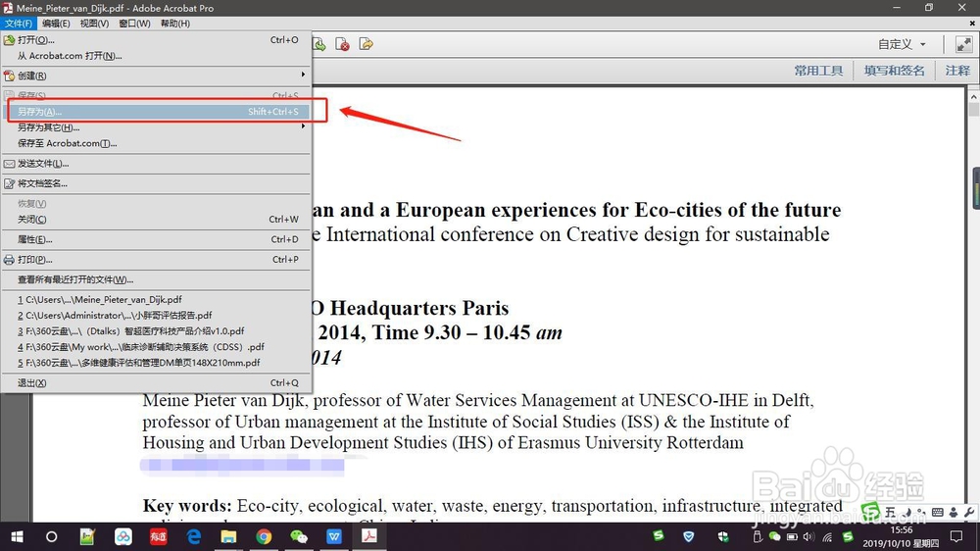The height and width of the screenshot is (551, 980).
Task: Choose 打开(O)... menu entry
Action: [x=156, y=39]
